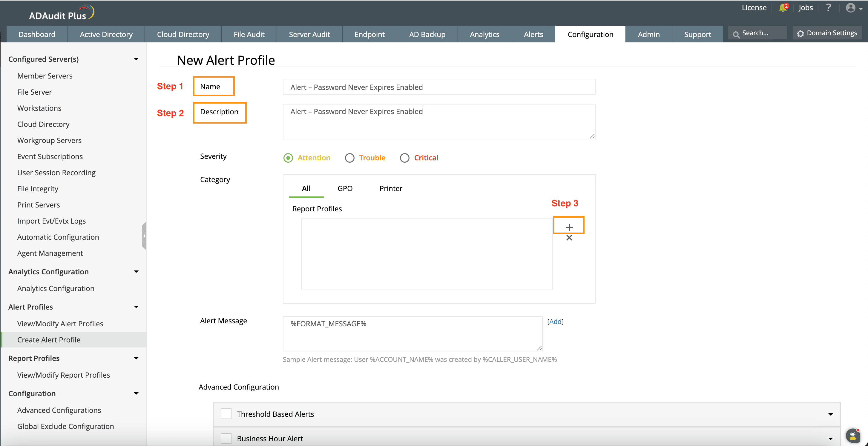The width and height of the screenshot is (868, 446).
Task: Click the plus icon to add report profiles
Action: [x=569, y=227]
